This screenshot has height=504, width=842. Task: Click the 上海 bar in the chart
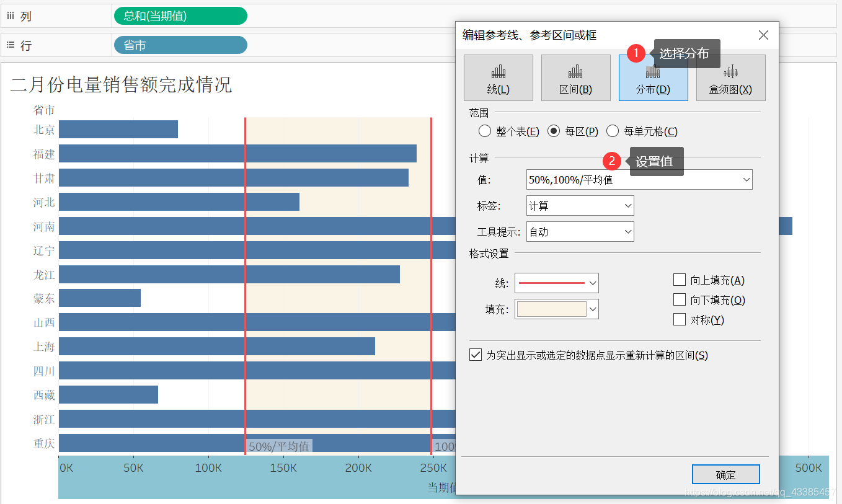(x=217, y=347)
